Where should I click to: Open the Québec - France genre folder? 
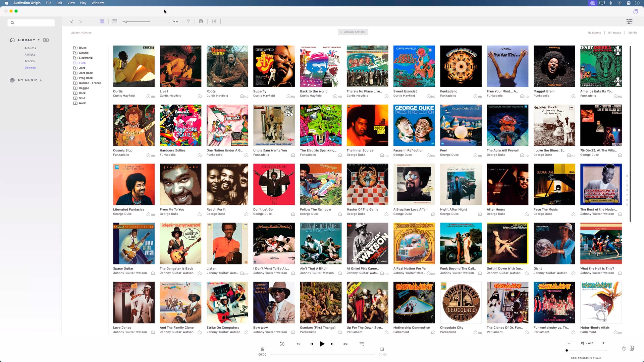87,83
